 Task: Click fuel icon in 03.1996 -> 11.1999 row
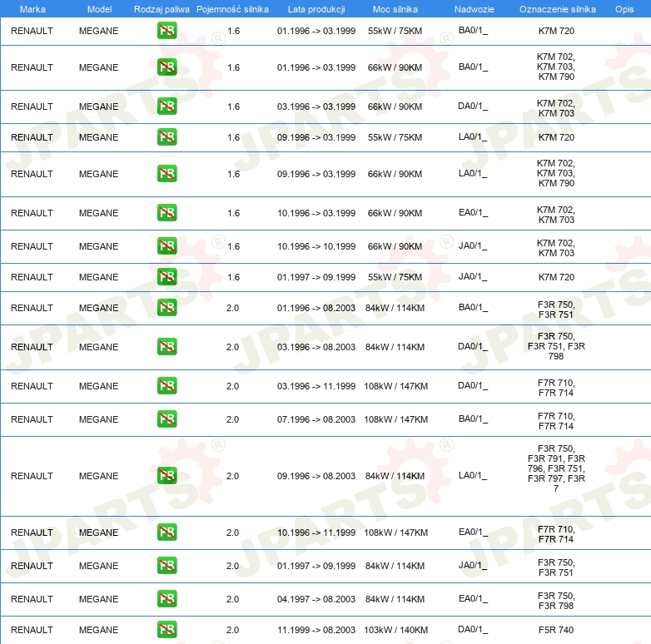[x=166, y=385]
